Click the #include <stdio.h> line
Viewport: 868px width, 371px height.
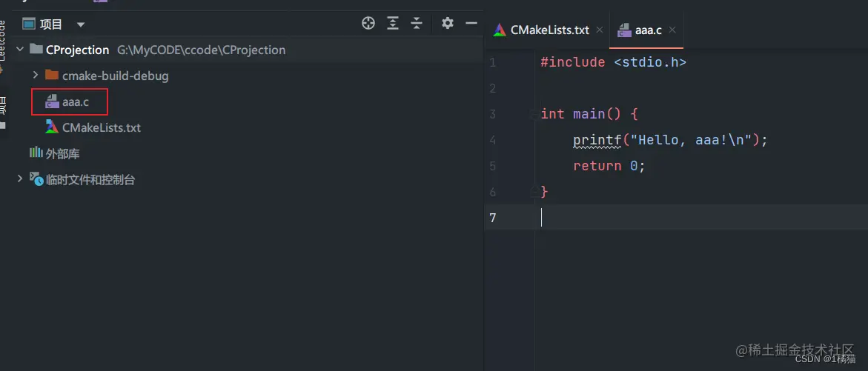click(x=613, y=62)
